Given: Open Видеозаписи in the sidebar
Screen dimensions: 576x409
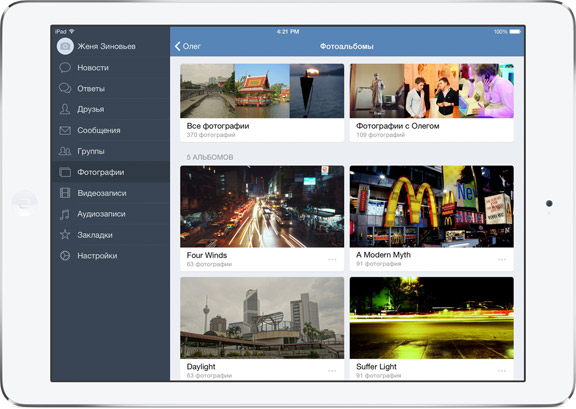Looking at the screenshot, I should click(x=111, y=193).
